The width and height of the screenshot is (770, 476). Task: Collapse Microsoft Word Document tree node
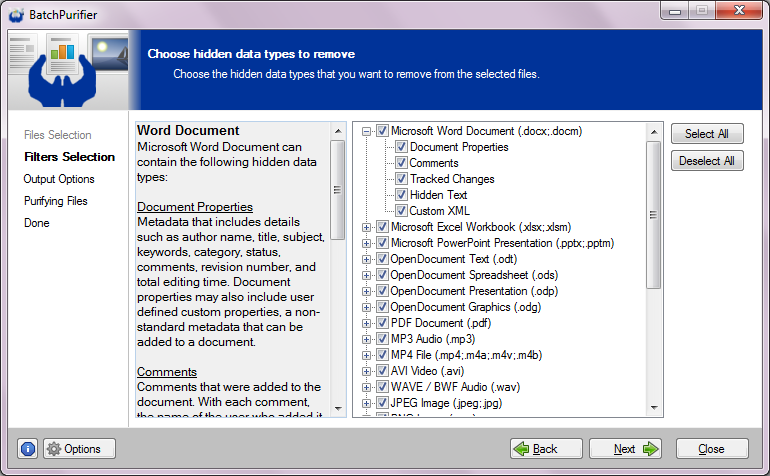coord(366,131)
